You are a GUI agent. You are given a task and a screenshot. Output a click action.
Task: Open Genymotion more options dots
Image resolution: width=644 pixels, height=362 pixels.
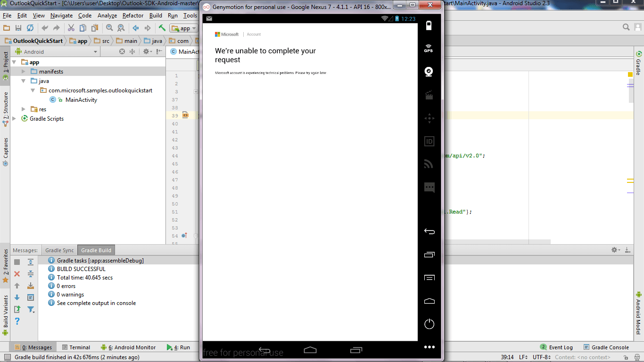[x=429, y=347]
